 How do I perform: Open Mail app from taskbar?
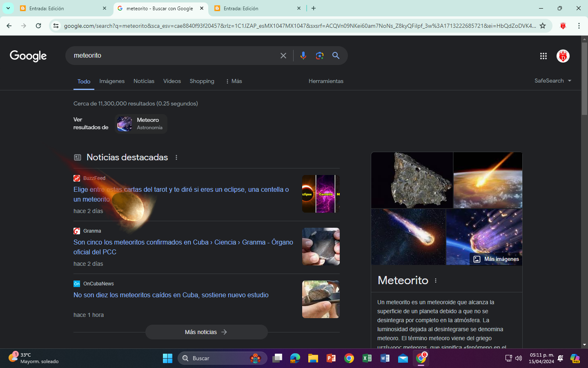coord(403,358)
